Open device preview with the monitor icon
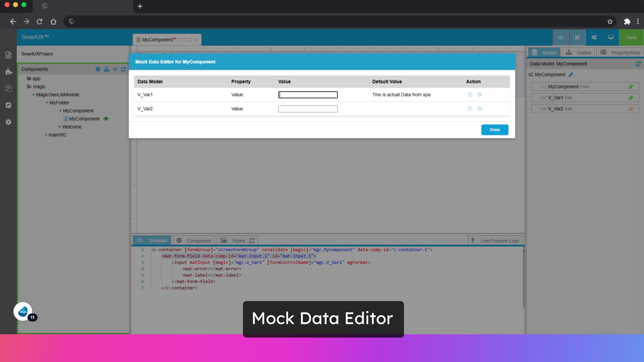 tap(610, 37)
